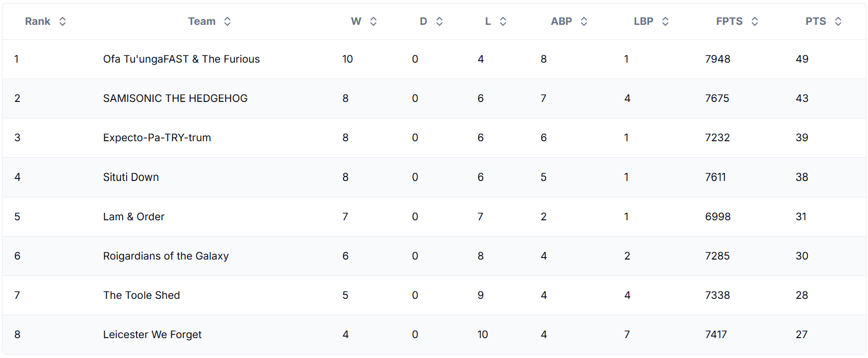
Task: Choose the Expecto-Pa-TRY-trum team name
Action: [157, 138]
